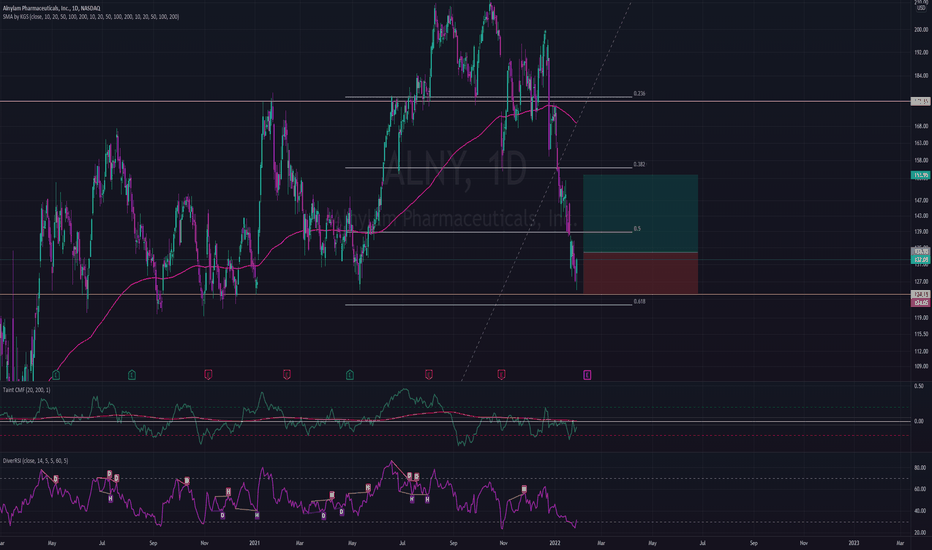The image size is (932, 550).
Task: Click the 158.00 price axis label
Action: (921, 160)
